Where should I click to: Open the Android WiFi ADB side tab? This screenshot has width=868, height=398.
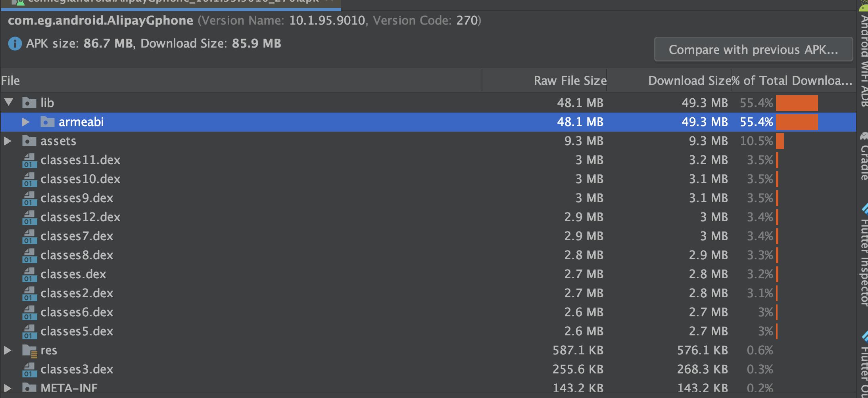864,59
